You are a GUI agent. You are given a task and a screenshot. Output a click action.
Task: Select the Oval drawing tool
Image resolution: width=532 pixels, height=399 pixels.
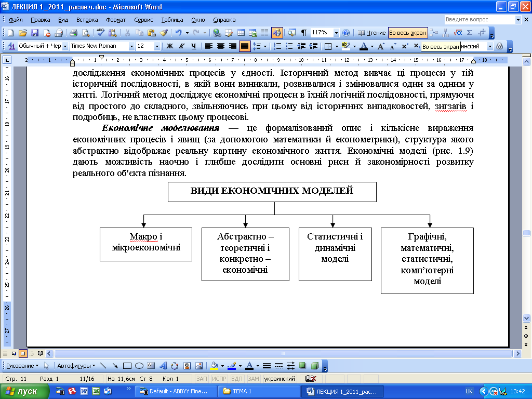coord(139,366)
